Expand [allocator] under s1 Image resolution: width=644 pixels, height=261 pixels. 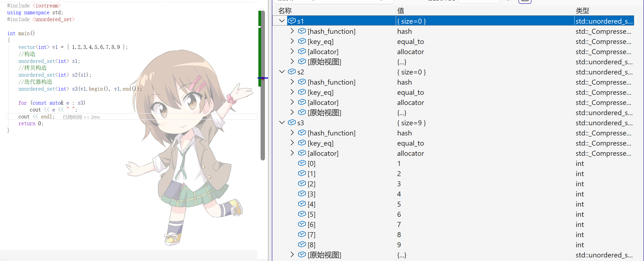click(292, 51)
